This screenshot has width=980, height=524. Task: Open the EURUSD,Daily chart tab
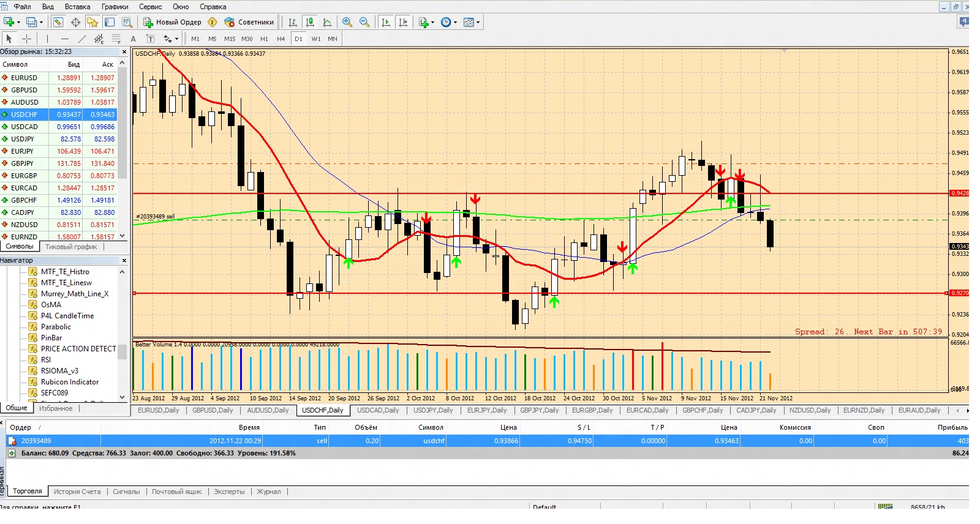159,410
